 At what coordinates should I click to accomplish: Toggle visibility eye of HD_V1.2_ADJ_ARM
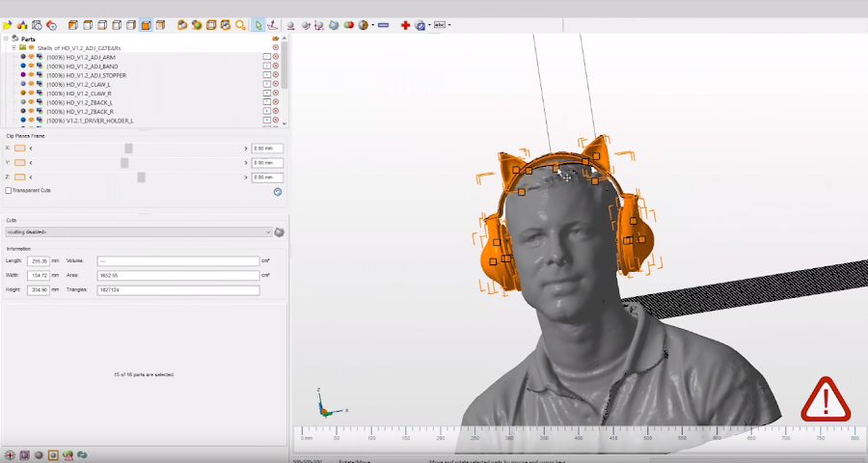click(x=32, y=57)
